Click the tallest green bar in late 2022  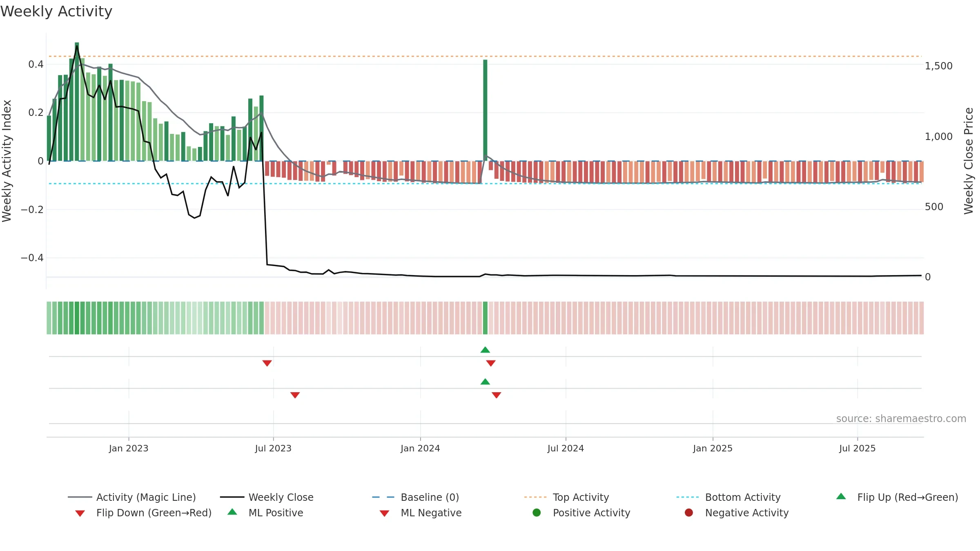[77, 102]
